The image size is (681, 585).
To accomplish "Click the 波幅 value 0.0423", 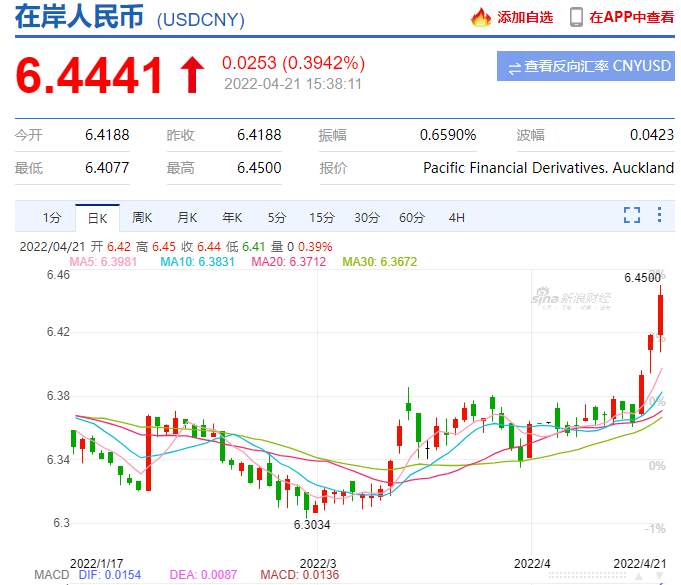I will click(x=652, y=135).
